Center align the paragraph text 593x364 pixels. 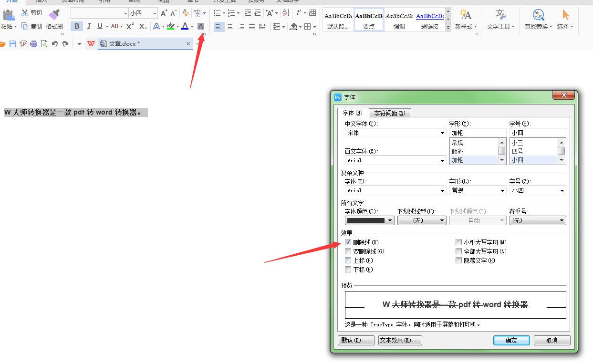click(x=230, y=27)
